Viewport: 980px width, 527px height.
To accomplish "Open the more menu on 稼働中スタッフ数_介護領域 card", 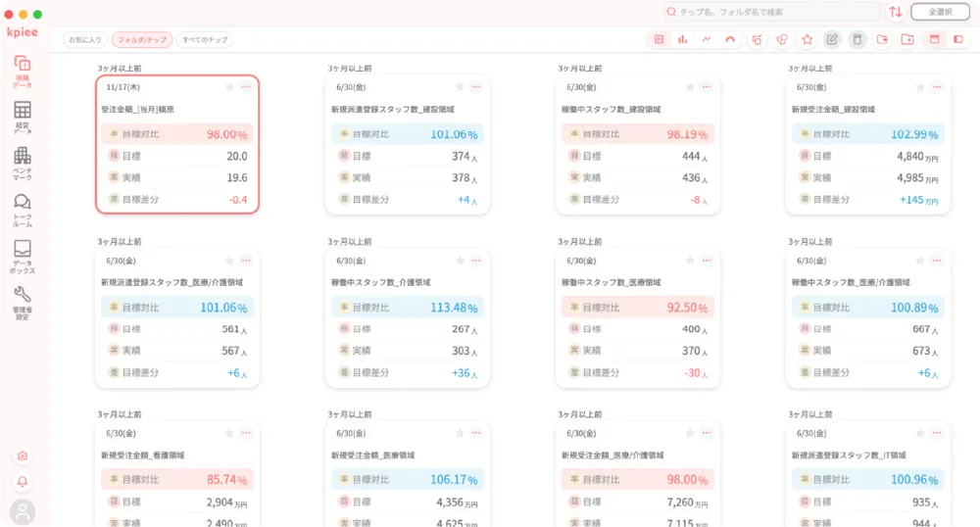I will point(476,261).
